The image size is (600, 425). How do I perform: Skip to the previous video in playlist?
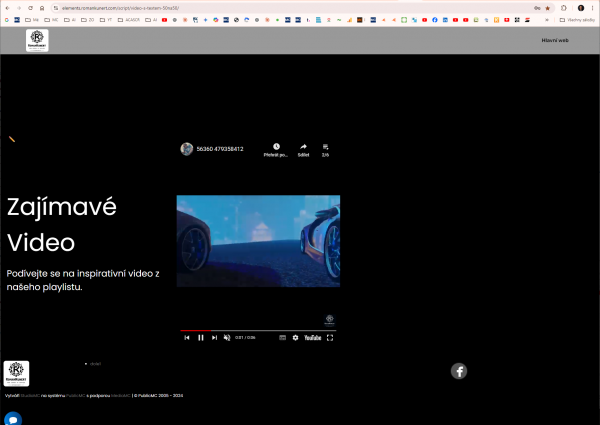click(x=187, y=338)
